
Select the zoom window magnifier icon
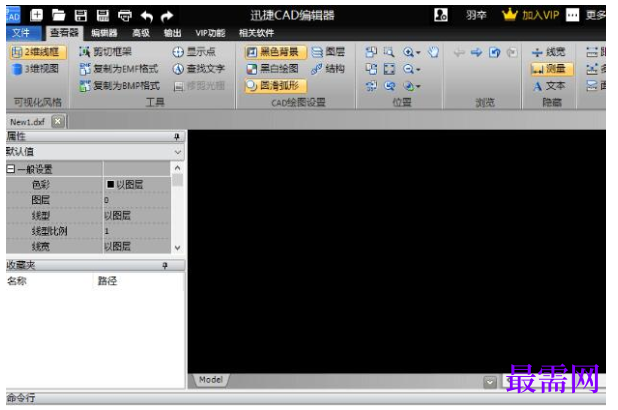click(389, 52)
